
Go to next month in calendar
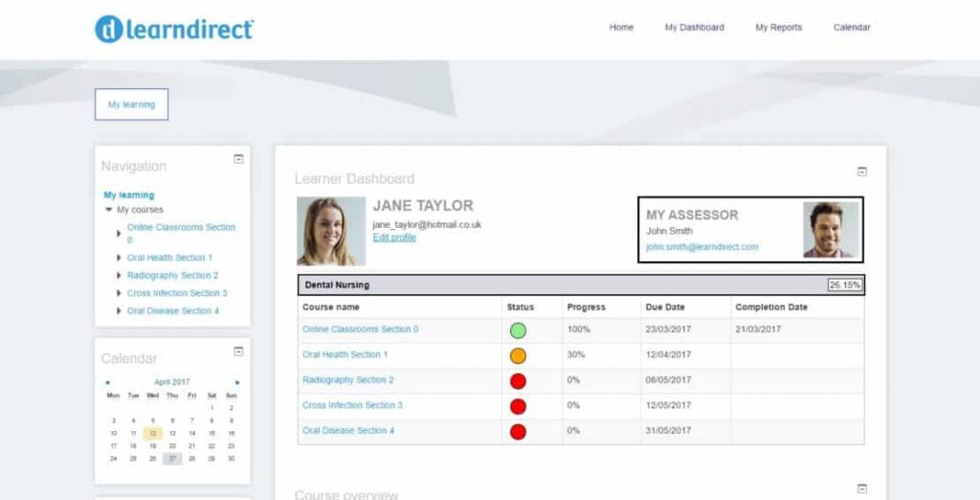237,382
